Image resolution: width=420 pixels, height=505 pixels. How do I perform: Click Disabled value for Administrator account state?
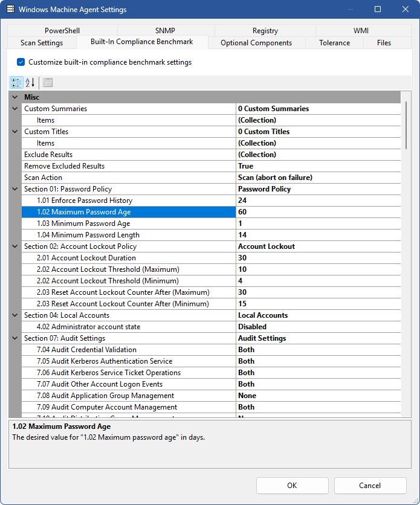coord(318,327)
